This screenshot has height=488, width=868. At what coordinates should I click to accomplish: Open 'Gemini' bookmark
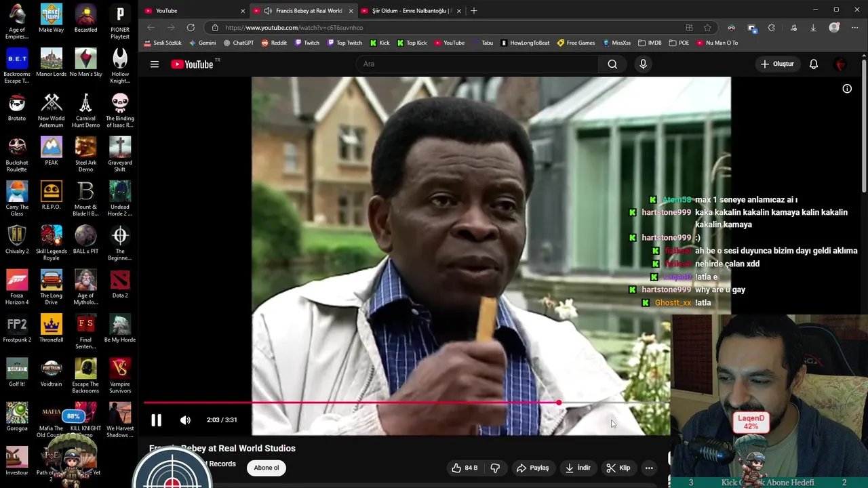(x=203, y=43)
